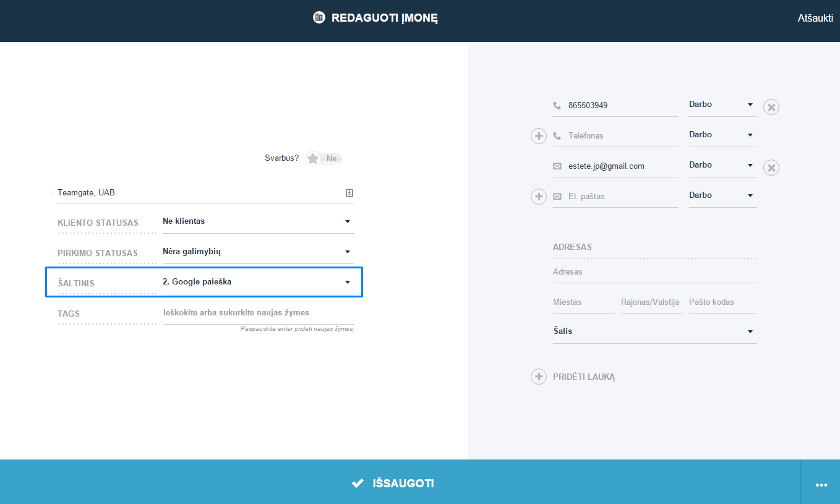
Task: Click the company icon beside REDAGUOTI ĮMONĘ title
Action: pyautogui.click(x=319, y=17)
